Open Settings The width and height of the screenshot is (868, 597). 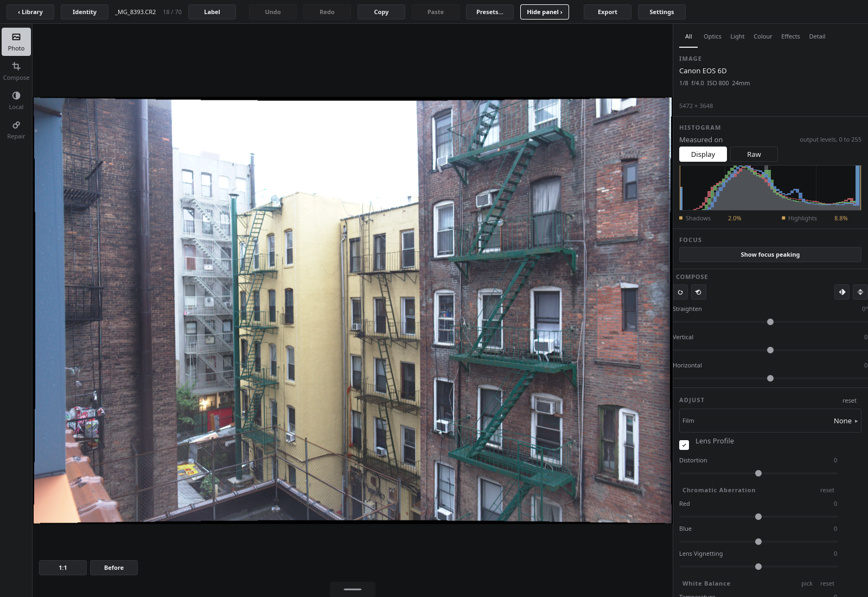pyautogui.click(x=662, y=12)
